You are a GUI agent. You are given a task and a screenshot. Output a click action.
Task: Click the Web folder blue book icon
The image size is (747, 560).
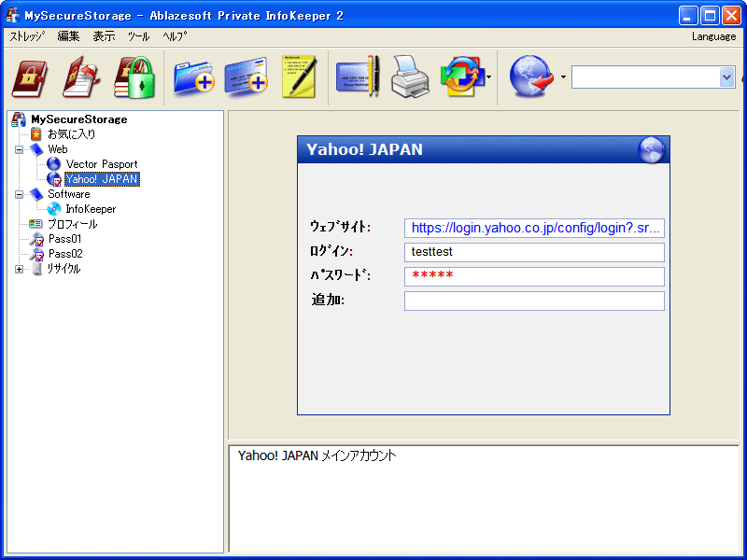[36, 149]
